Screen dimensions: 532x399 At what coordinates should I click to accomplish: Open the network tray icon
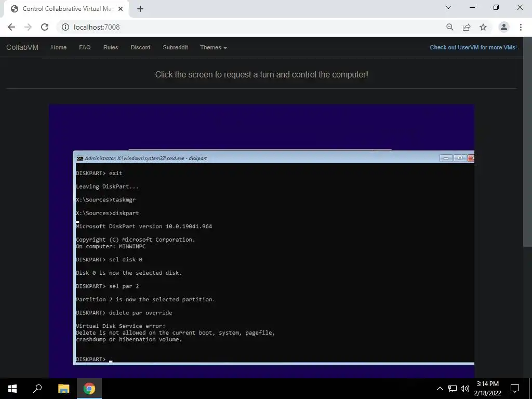click(453, 389)
